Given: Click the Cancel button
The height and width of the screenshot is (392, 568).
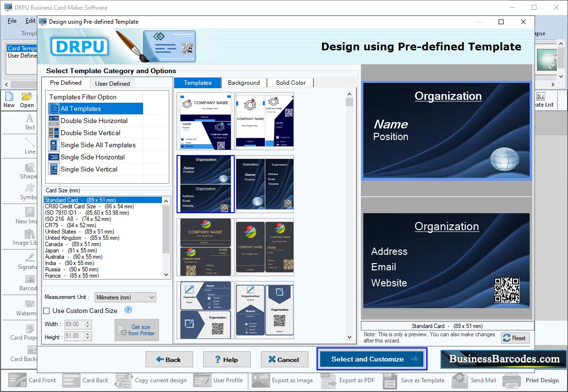Looking at the screenshot, I should (284, 360).
